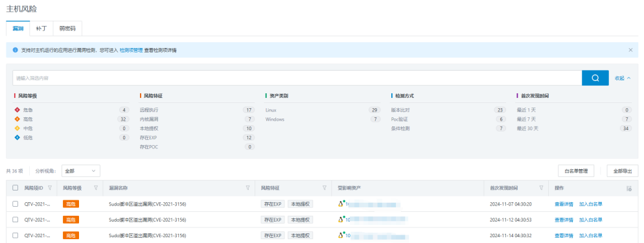The height and width of the screenshot is (243, 644).
Task: Click the count badge 32 beside 高危
Action: 123,119
